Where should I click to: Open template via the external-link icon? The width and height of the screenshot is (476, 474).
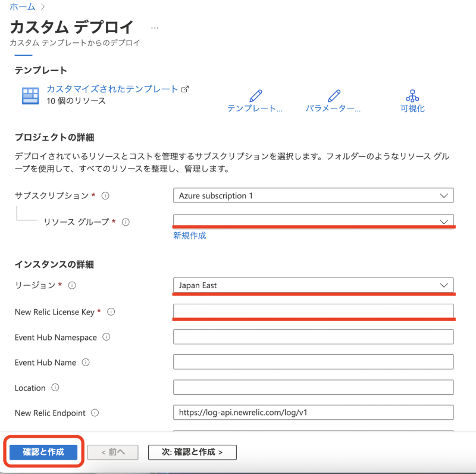click(x=186, y=89)
